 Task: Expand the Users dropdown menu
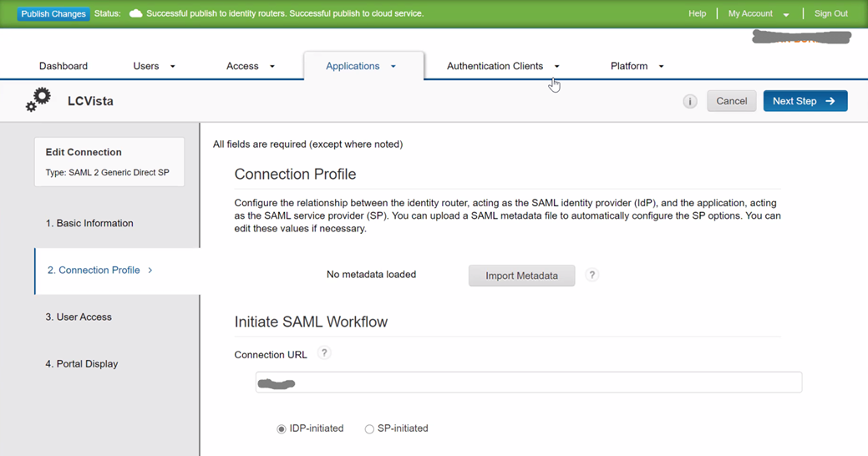[154, 66]
